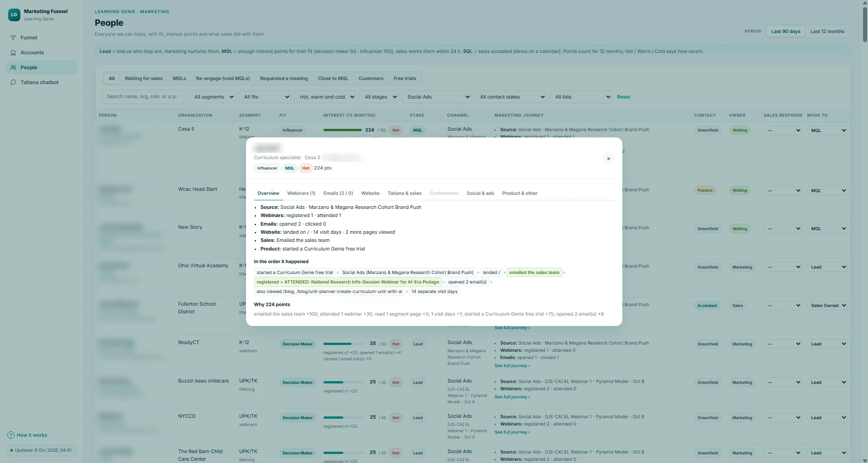Click Cesa 5 interest progress bar
This screenshot has width=868, height=463.
pyautogui.click(x=343, y=130)
